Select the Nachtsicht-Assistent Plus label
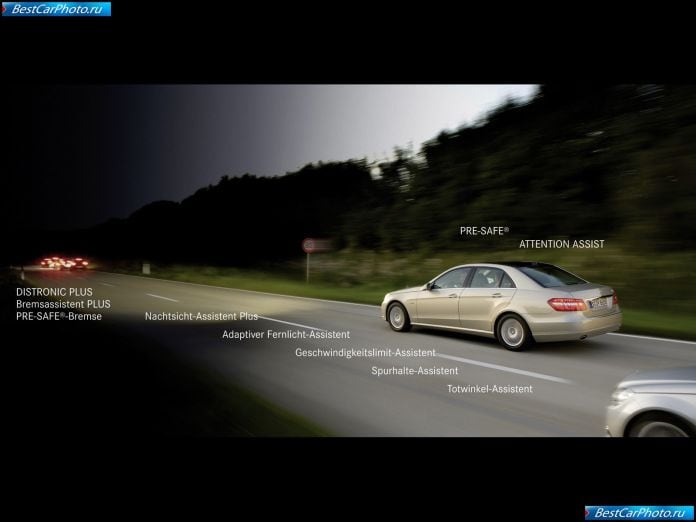Viewport: 696px width, 522px height. coord(201,316)
